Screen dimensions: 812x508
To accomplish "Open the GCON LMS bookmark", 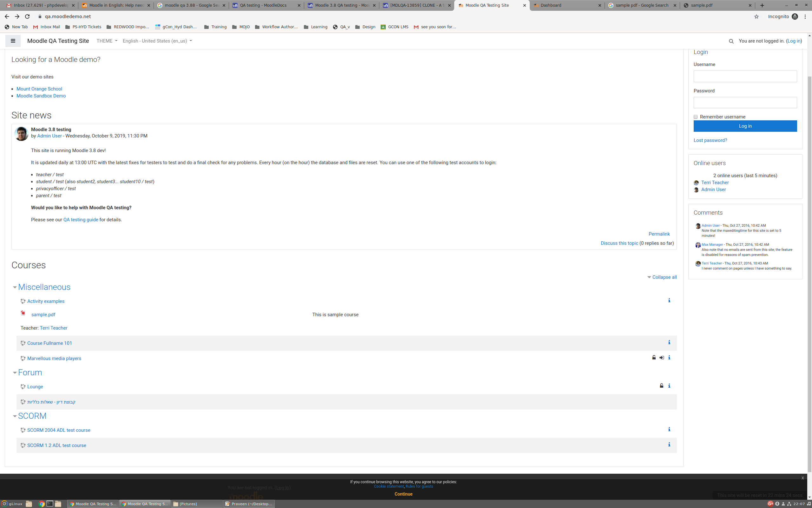I will click(394, 27).
